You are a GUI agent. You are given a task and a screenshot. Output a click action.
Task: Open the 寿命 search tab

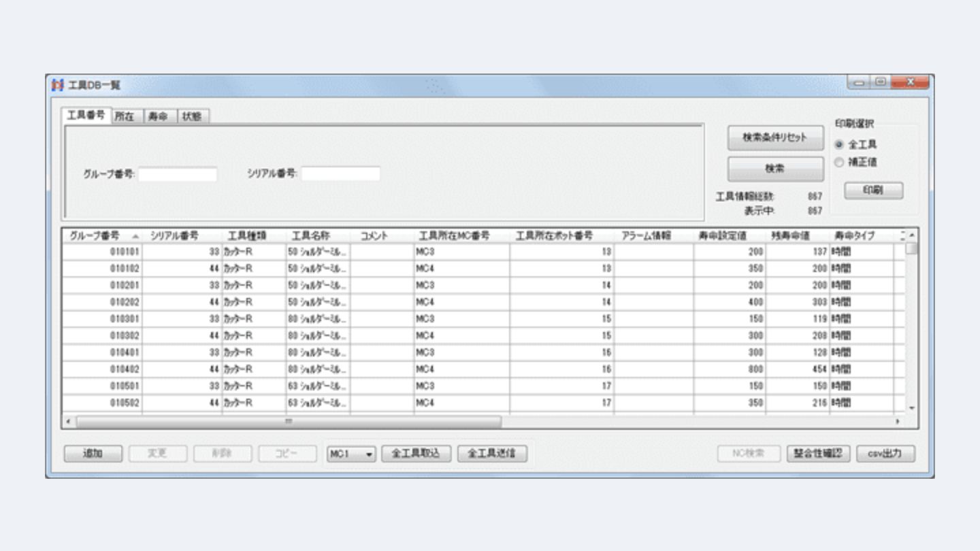(159, 116)
